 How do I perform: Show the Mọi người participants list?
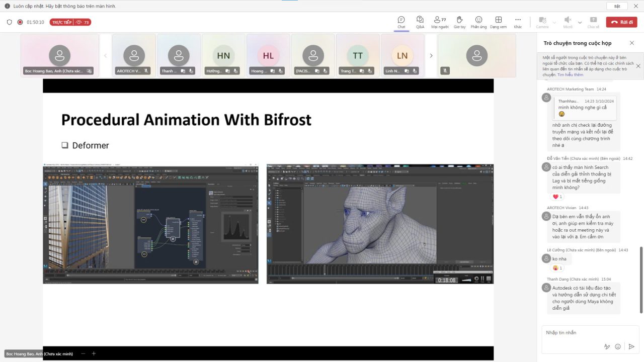pos(439,22)
